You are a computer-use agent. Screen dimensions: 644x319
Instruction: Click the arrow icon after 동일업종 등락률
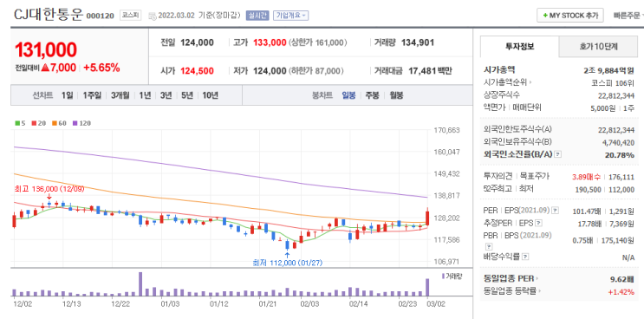click(541, 291)
